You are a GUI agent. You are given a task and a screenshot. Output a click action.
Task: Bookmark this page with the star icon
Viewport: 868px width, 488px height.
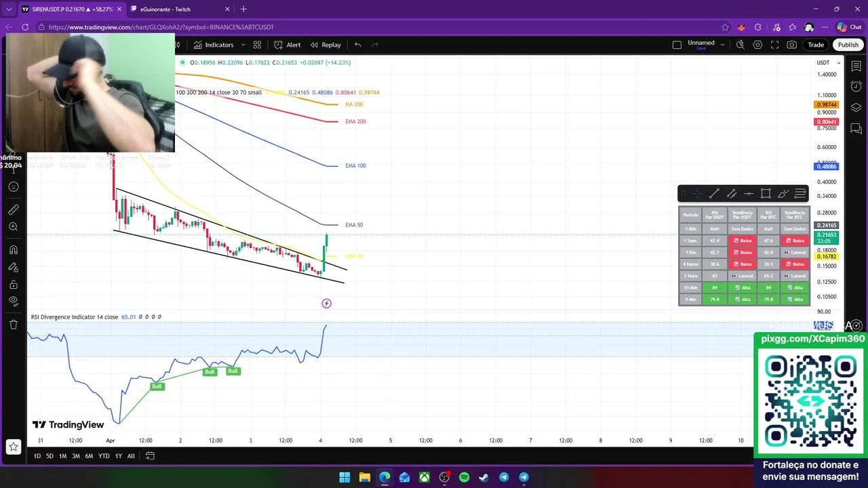click(725, 27)
